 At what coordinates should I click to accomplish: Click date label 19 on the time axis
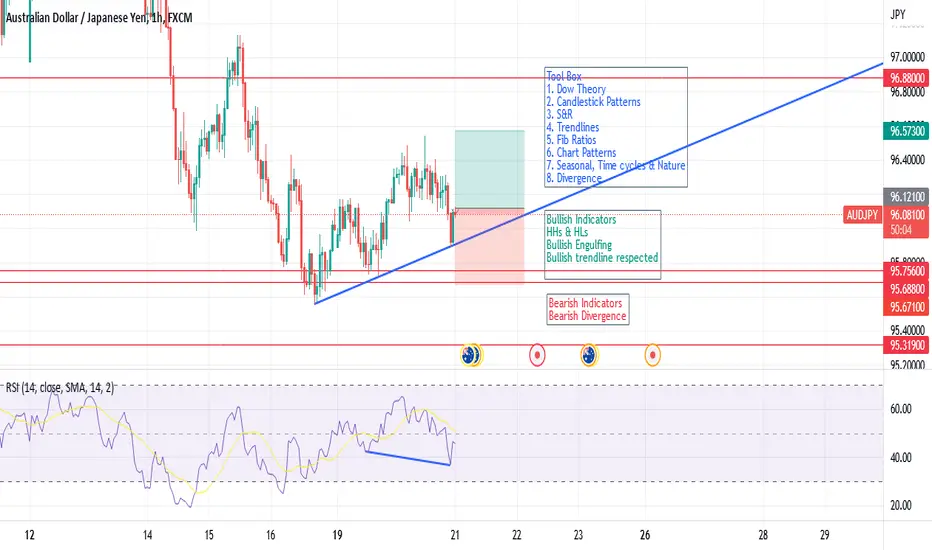coord(337,535)
